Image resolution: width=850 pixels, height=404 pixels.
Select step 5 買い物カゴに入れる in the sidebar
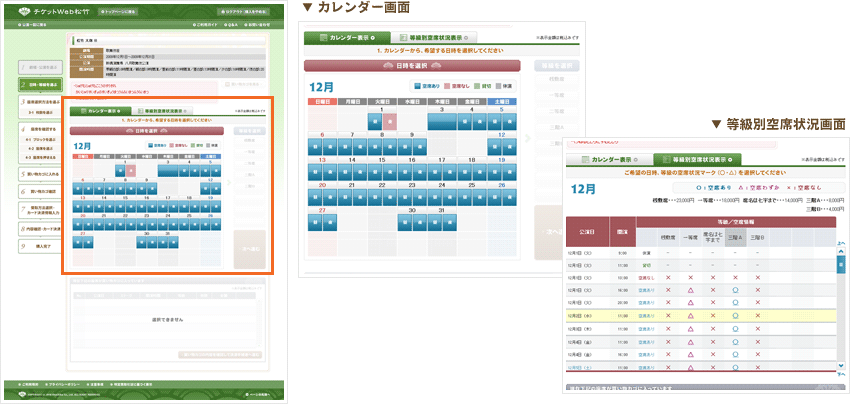click(41, 174)
